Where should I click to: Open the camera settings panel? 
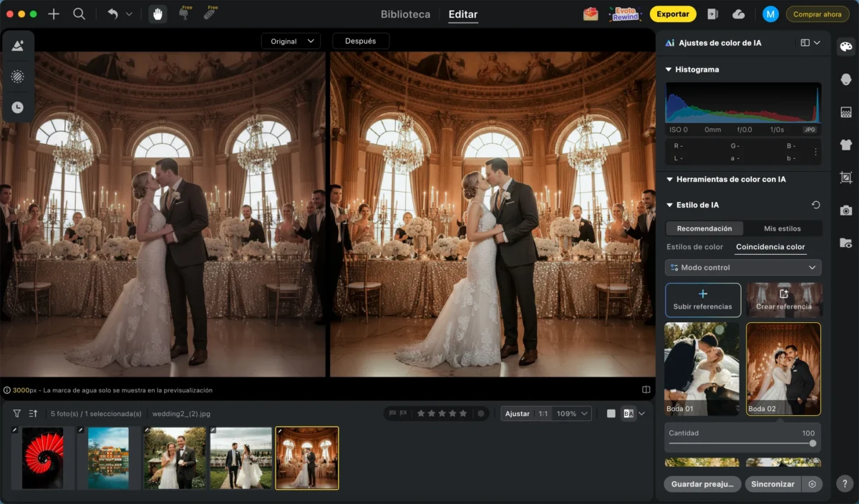point(846,209)
